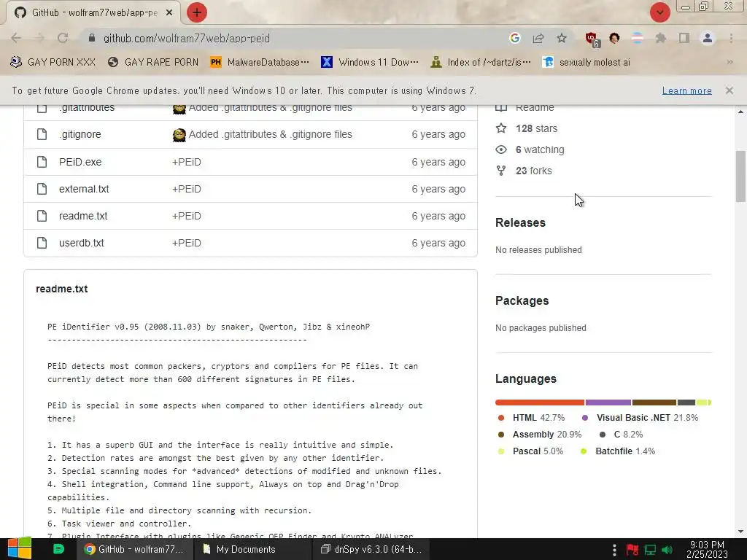Click the file icon beside PEiD.exe

(42, 162)
